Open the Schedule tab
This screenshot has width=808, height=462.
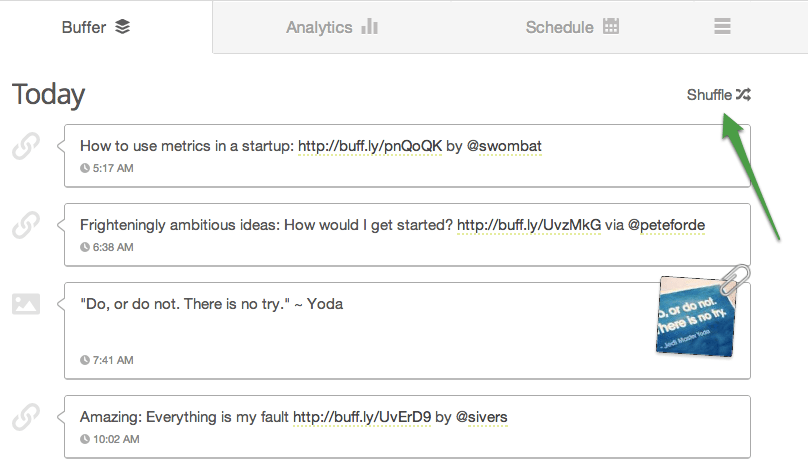pos(572,27)
